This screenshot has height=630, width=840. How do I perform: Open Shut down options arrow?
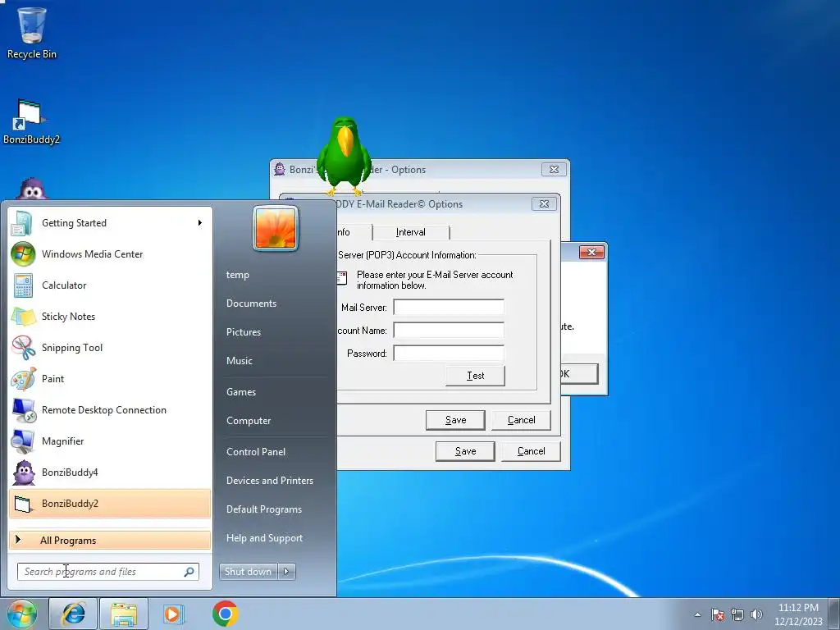point(286,572)
